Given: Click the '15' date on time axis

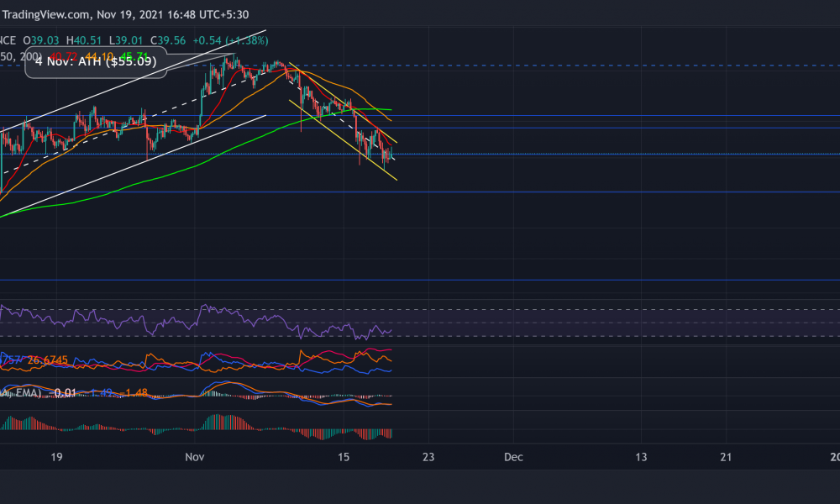Looking at the screenshot, I should tap(344, 457).
